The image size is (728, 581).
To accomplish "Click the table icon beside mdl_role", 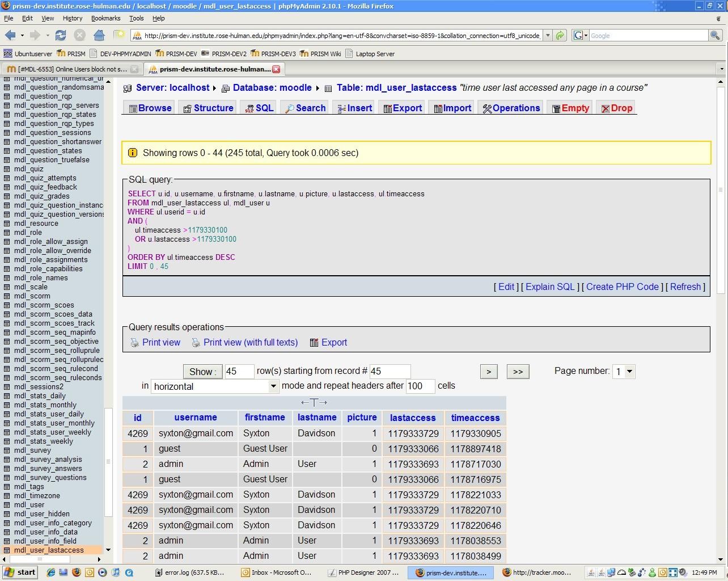I will point(7,233).
